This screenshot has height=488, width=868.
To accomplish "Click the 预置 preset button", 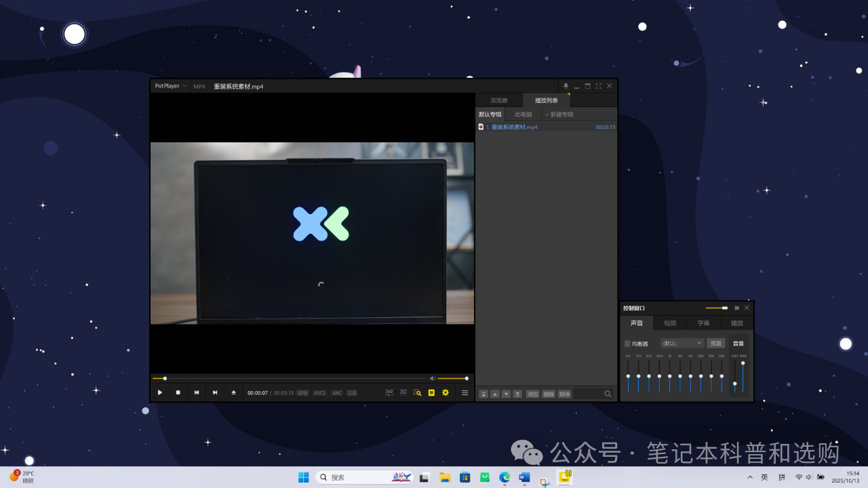I will (x=715, y=343).
